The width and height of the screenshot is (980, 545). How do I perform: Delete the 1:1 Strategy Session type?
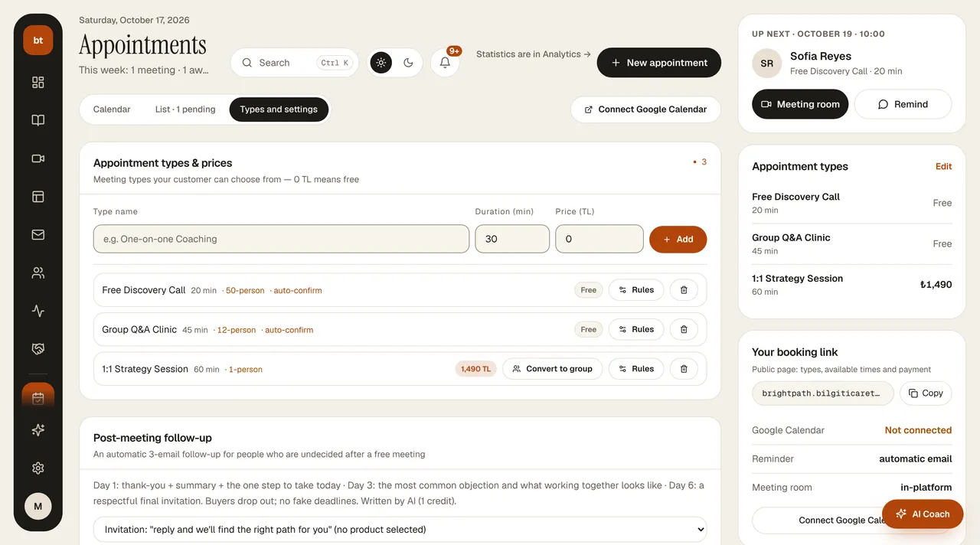point(684,369)
